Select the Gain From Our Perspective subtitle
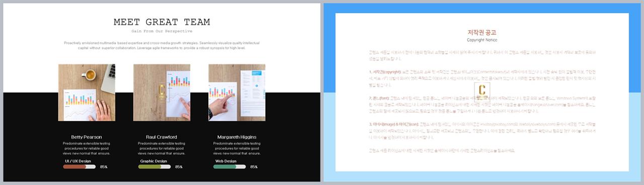644x185 pixels. click(x=162, y=31)
